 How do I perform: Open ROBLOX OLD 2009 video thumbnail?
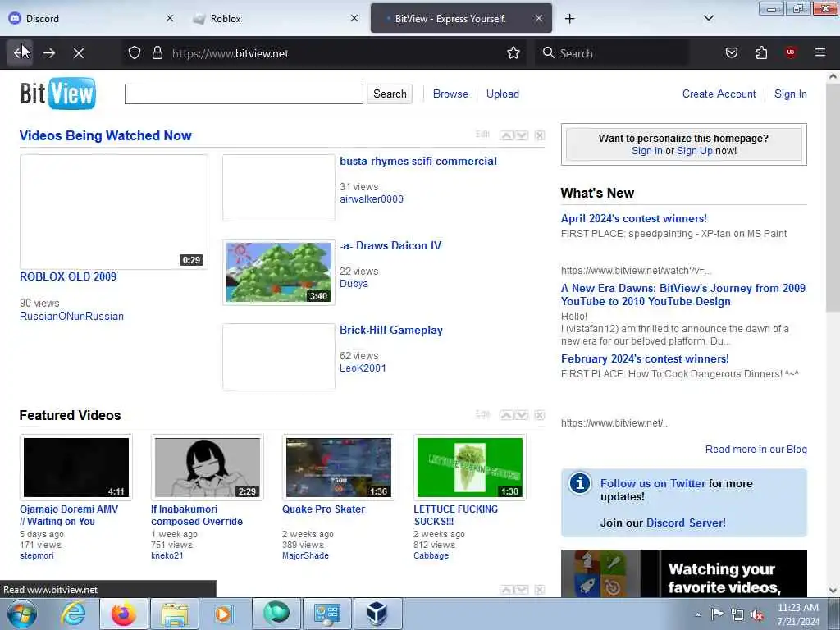click(x=114, y=212)
